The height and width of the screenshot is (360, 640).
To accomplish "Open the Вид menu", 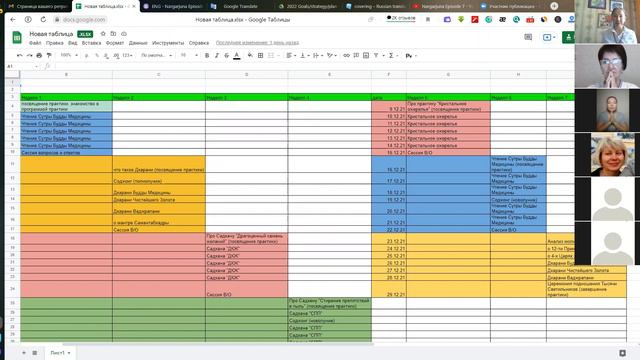I will [73, 43].
